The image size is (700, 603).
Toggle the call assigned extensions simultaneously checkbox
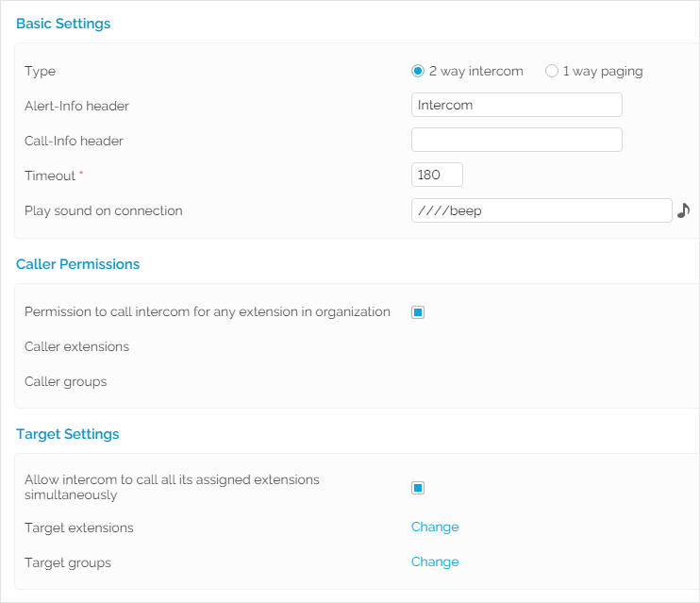click(x=418, y=488)
